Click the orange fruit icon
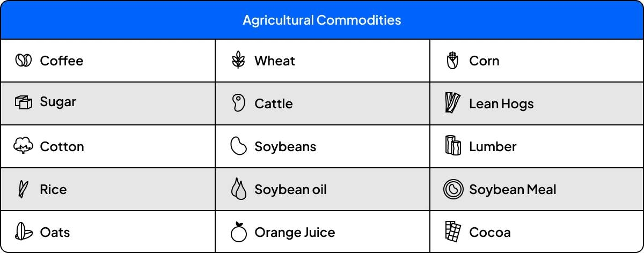This screenshot has height=253, width=644. click(x=238, y=232)
